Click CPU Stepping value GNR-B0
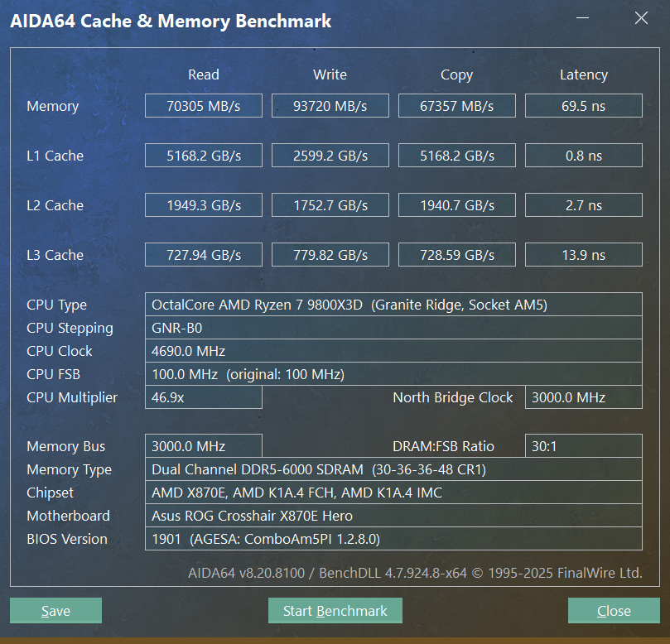Viewport: 670px width, 644px height. click(393, 328)
